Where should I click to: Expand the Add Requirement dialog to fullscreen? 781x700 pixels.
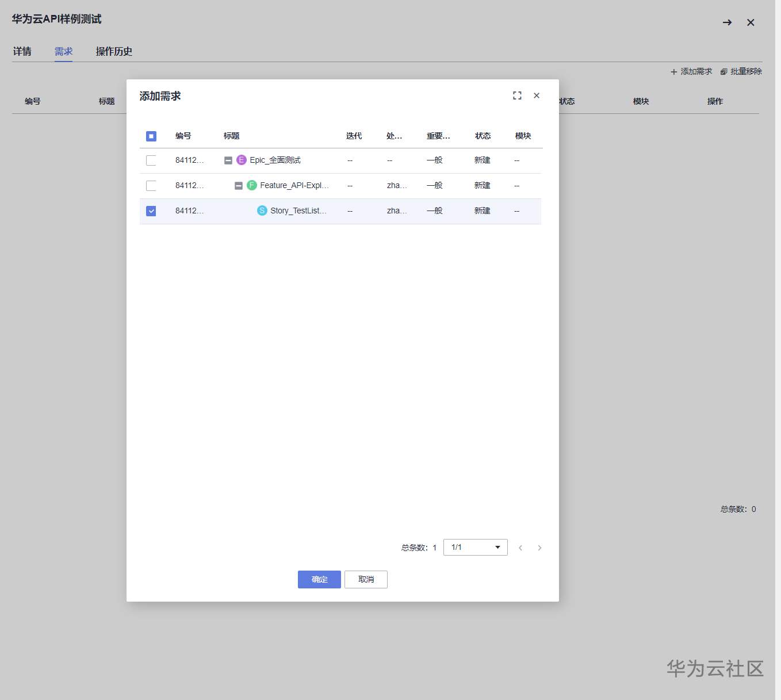tap(517, 95)
